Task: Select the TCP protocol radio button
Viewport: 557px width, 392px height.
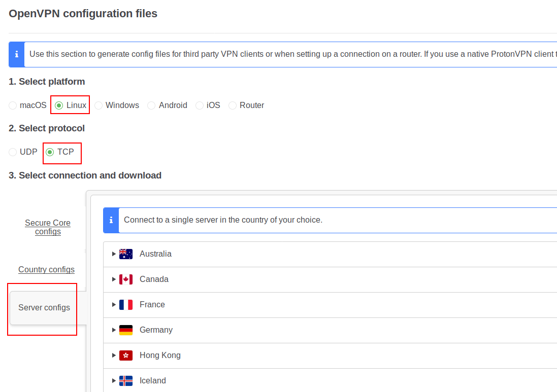Action: point(50,152)
